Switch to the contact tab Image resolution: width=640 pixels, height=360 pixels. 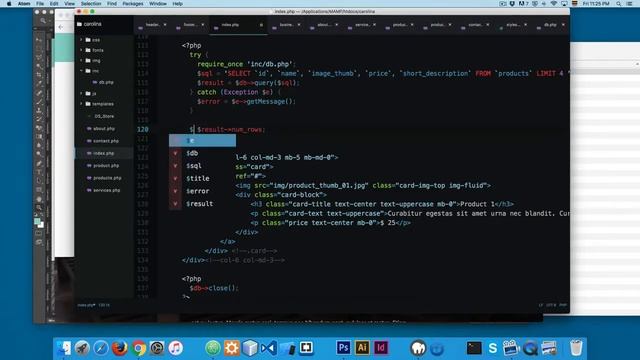tap(475, 25)
